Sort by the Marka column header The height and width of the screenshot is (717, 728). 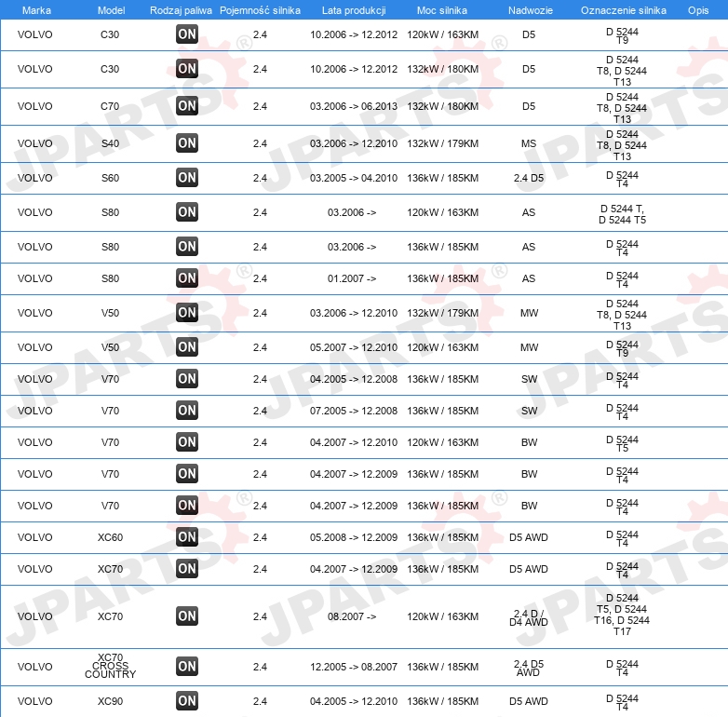point(36,10)
